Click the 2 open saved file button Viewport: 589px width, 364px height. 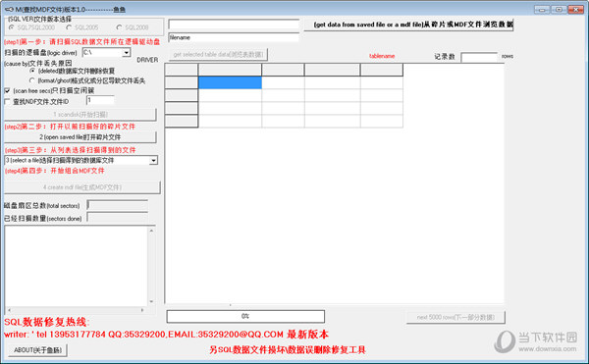80,137
